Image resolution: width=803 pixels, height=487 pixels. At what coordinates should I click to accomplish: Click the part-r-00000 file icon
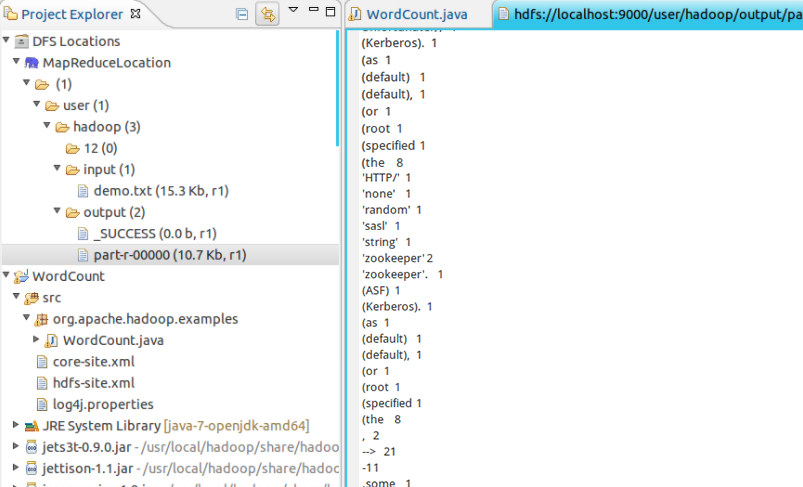click(83, 256)
